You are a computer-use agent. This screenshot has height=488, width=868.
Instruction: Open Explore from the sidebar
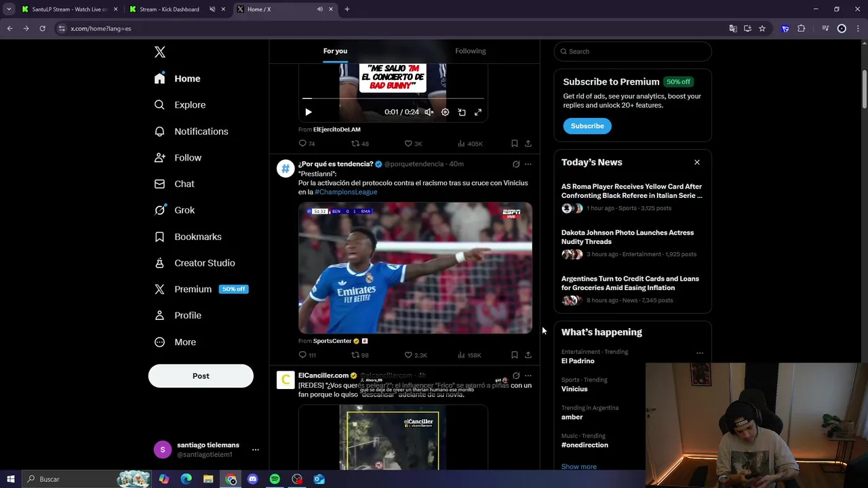pyautogui.click(x=180, y=105)
